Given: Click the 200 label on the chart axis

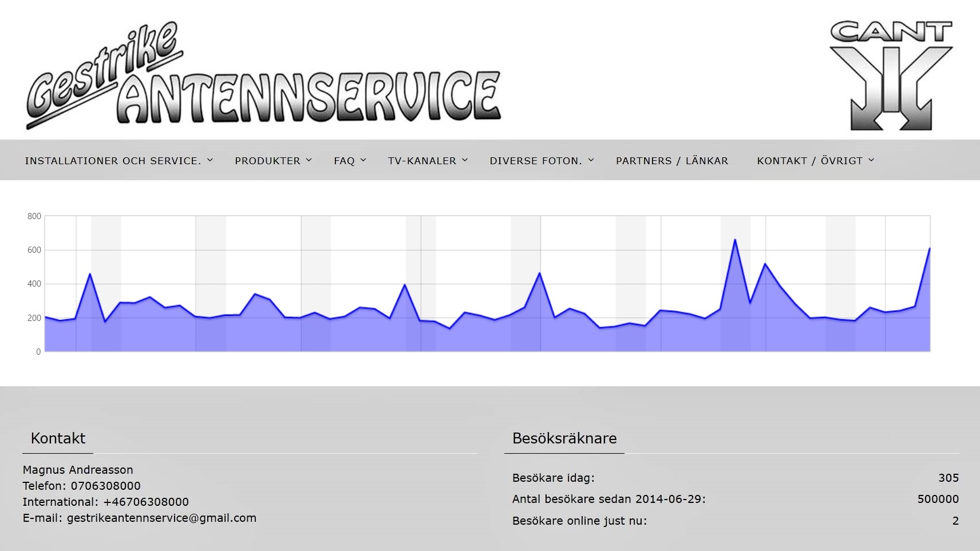Looking at the screenshot, I should (34, 318).
